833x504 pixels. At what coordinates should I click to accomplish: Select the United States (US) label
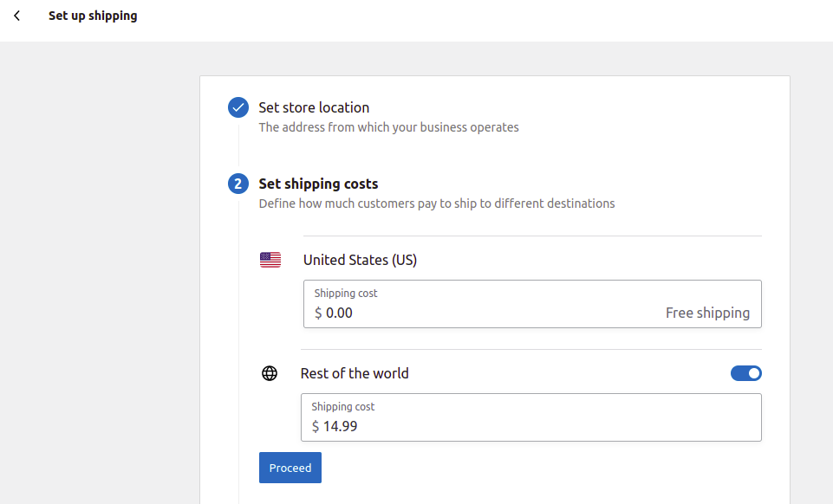point(360,260)
